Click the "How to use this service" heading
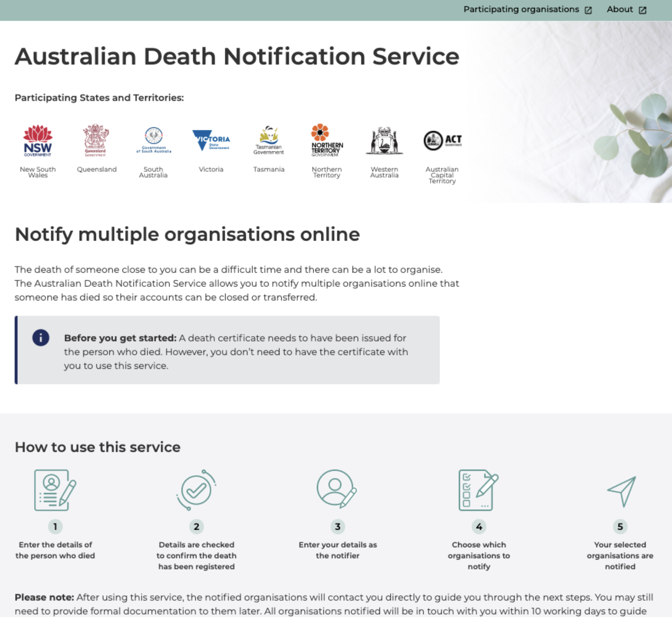Viewport: 672px width, 617px height. [x=97, y=447]
